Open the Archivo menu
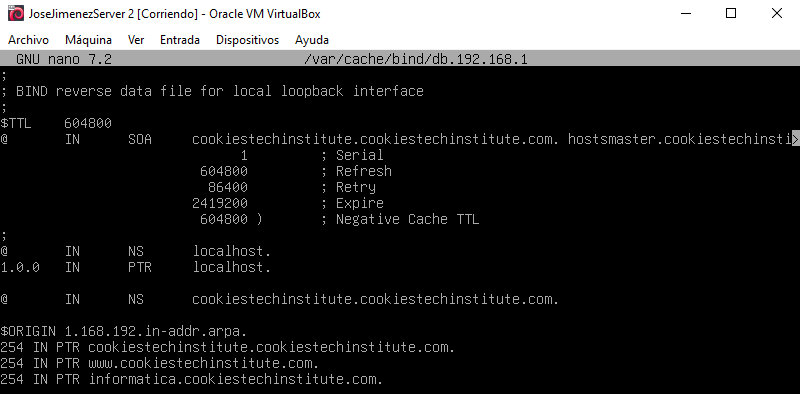 pyautogui.click(x=29, y=40)
